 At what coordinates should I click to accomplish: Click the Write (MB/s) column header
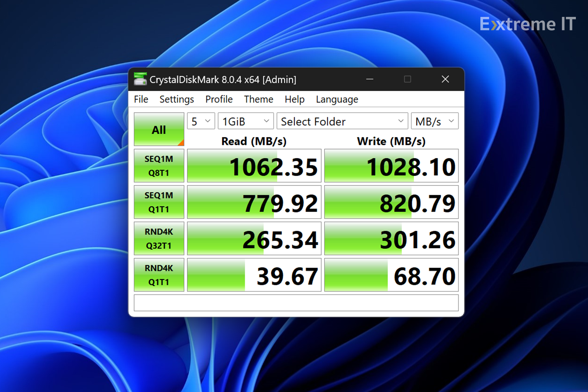coord(391,141)
